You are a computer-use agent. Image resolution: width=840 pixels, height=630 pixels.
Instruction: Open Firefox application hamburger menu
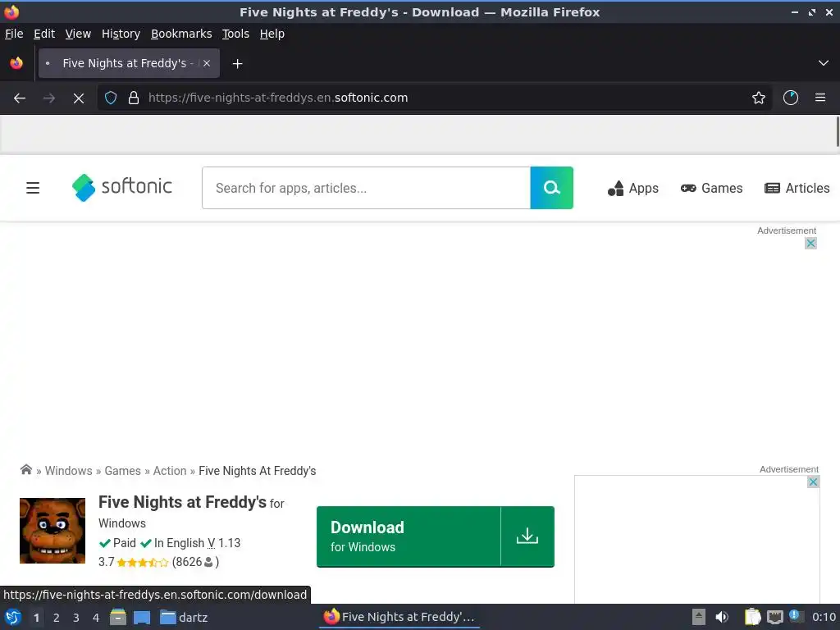pyautogui.click(x=820, y=98)
